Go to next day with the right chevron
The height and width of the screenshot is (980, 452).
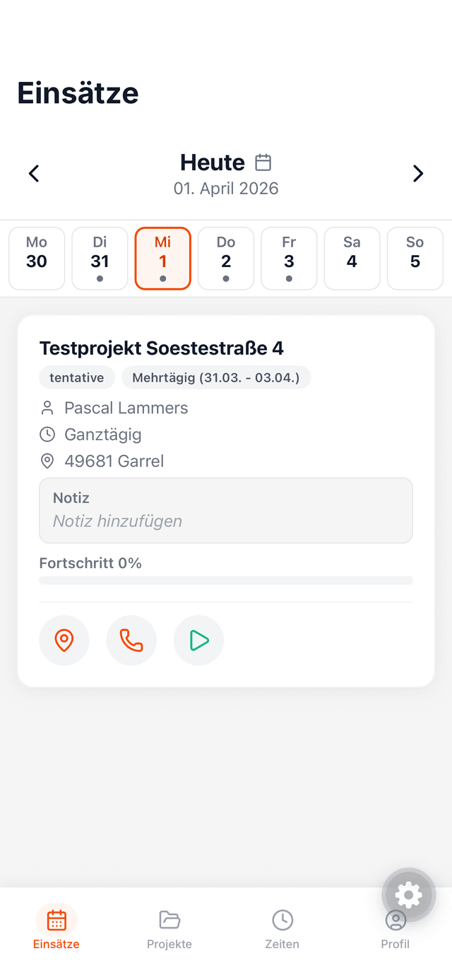tap(418, 173)
